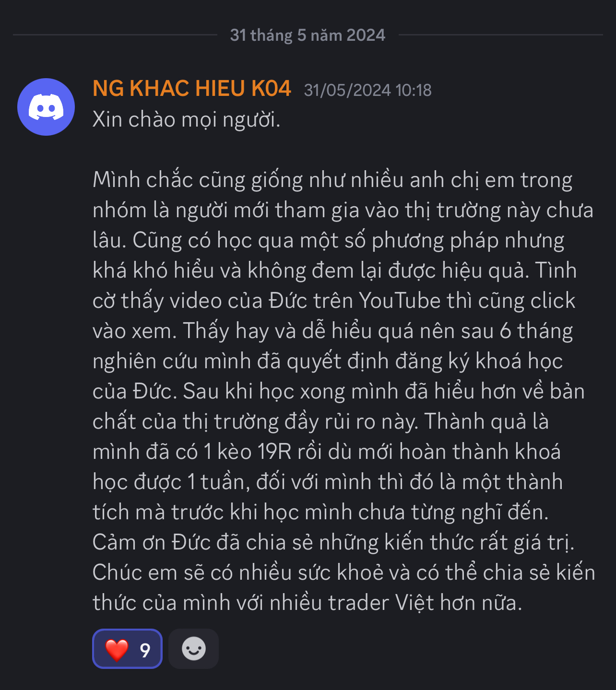Image resolution: width=616 pixels, height=690 pixels.
Task: Open the add reaction smiley picker
Action: point(194,649)
